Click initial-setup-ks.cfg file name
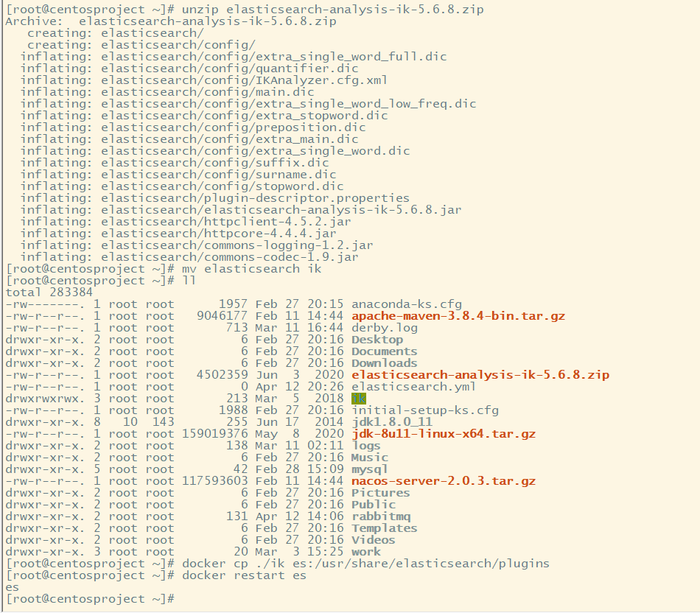The height and width of the screenshot is (613, 700). click(425, 410)
